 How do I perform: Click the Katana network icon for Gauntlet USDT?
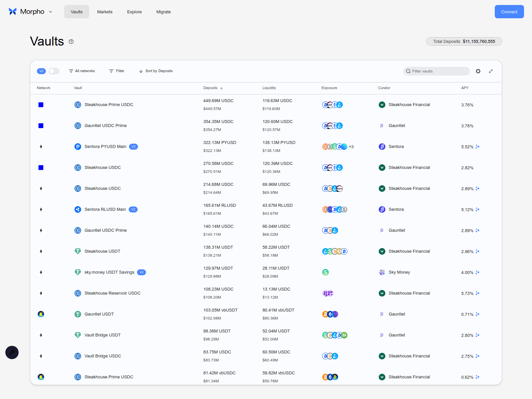pyautogui.click(x=41, y=314)
